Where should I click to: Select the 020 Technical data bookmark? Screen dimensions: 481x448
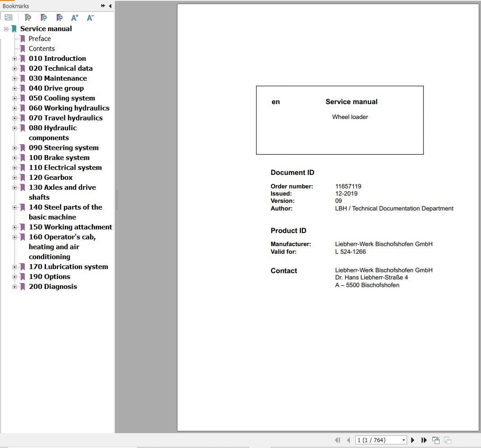tap(61, 68)
